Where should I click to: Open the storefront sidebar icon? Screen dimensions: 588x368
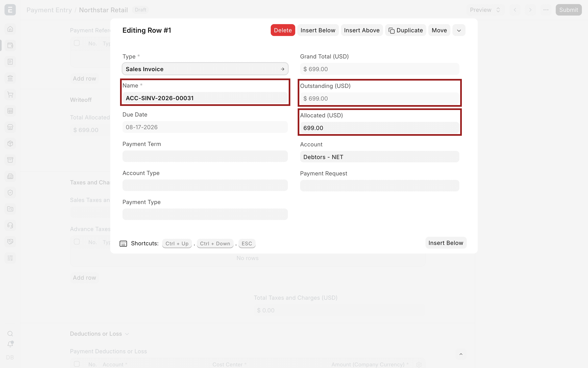coord(10,127)
